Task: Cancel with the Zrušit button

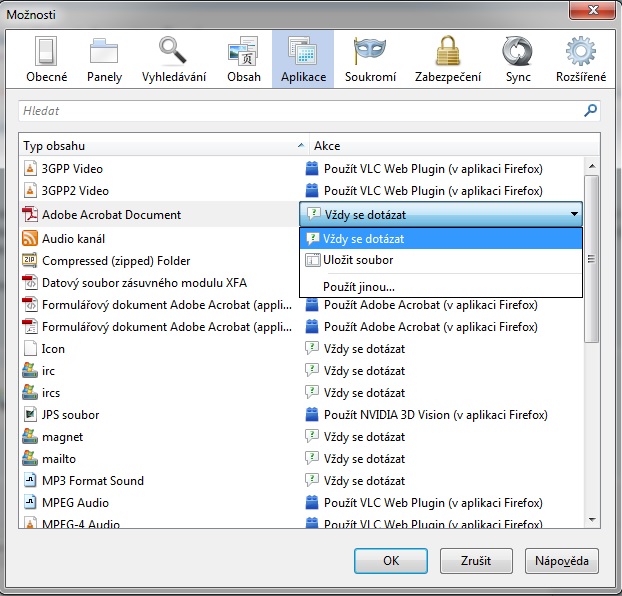Action: (476, 561)
